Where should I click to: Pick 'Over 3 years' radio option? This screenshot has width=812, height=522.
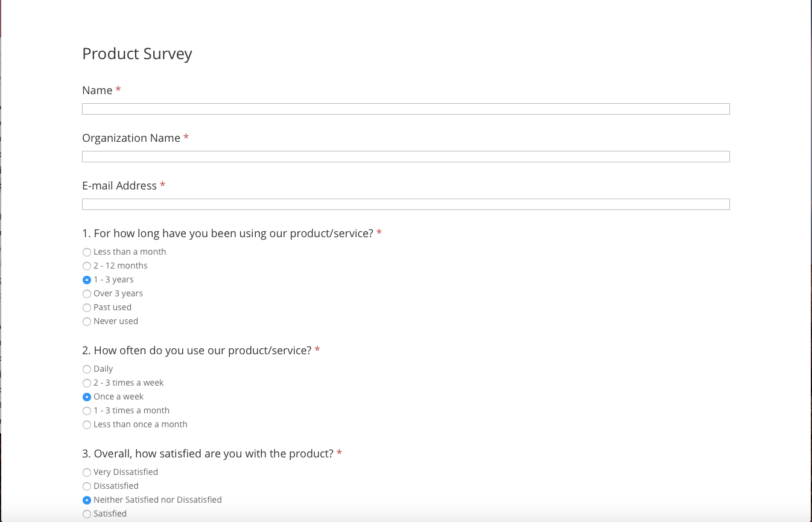87,294
